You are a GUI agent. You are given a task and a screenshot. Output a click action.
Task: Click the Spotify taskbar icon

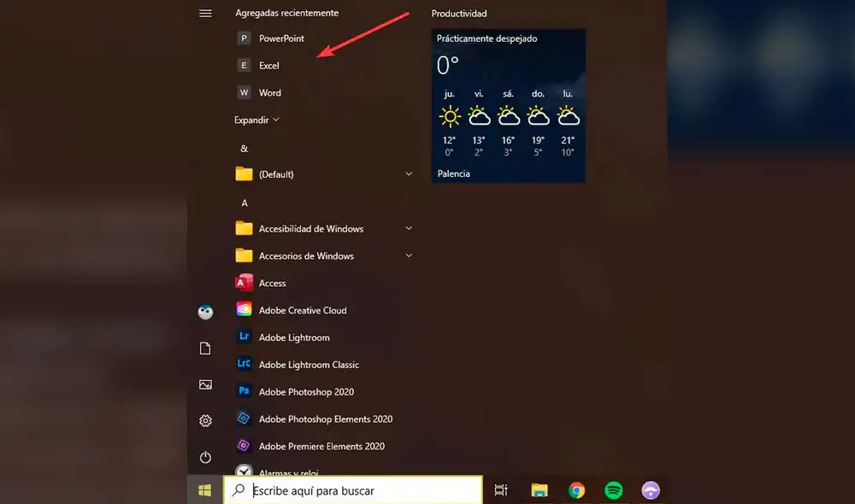click(613, 489)
